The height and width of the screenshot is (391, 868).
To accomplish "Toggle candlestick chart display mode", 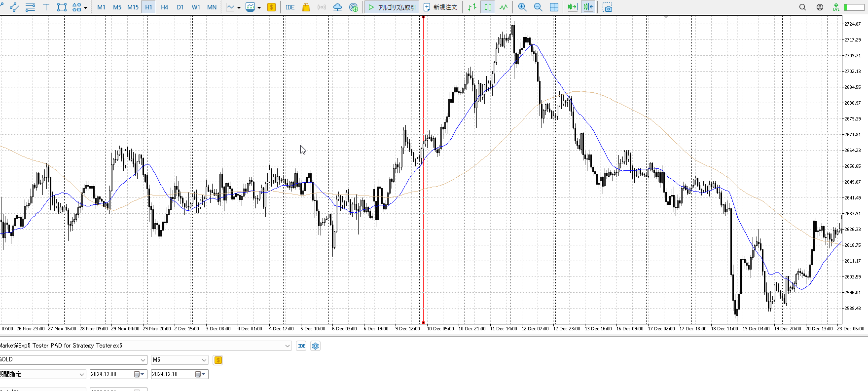I will (x=488, y=7).
